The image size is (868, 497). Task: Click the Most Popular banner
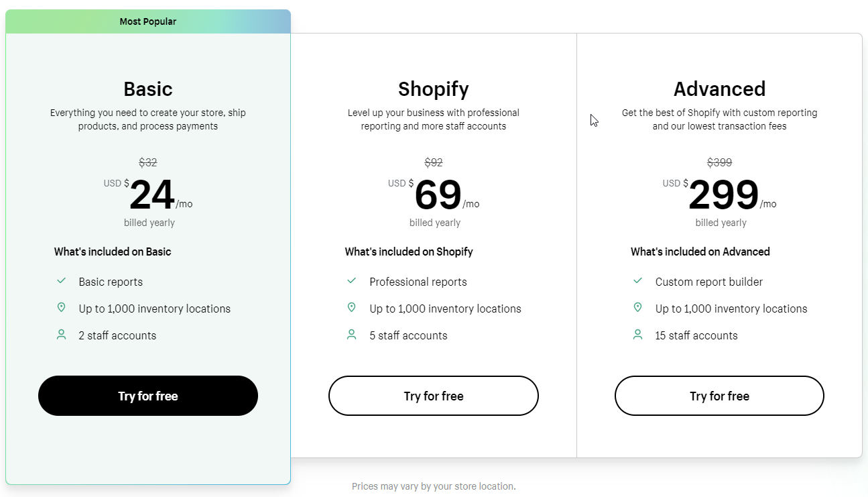pos(147,21)
